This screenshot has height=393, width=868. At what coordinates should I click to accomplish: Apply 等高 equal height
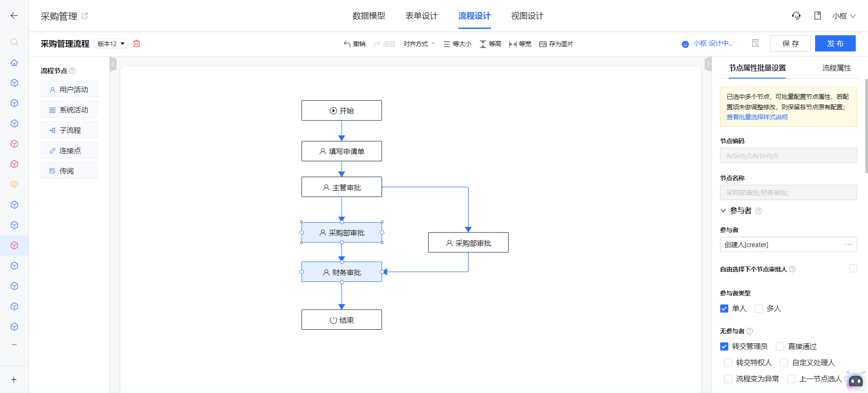click(x=491, y=44)
